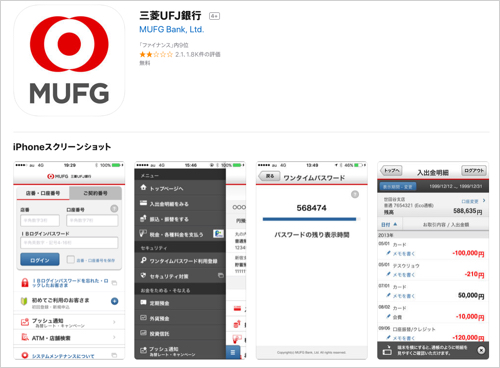Click the 口座番号 account number input field
Viewport: 500px width, 368px height.
coord(92,220)
